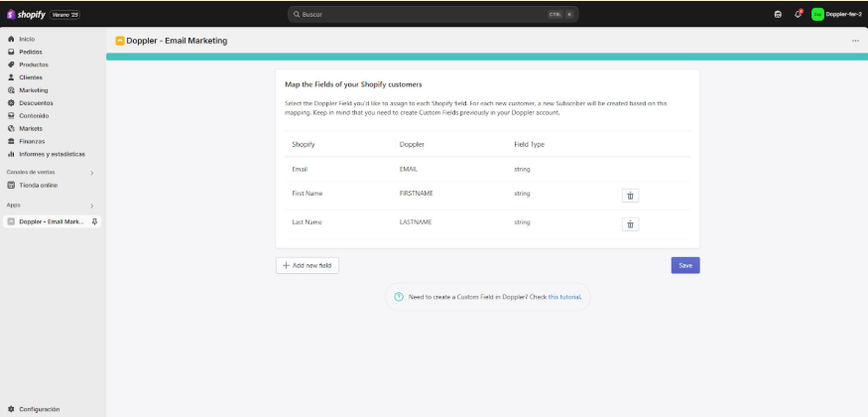Click the Descuentos badge icon
868x417 pixels.
[x=11, y=103]
